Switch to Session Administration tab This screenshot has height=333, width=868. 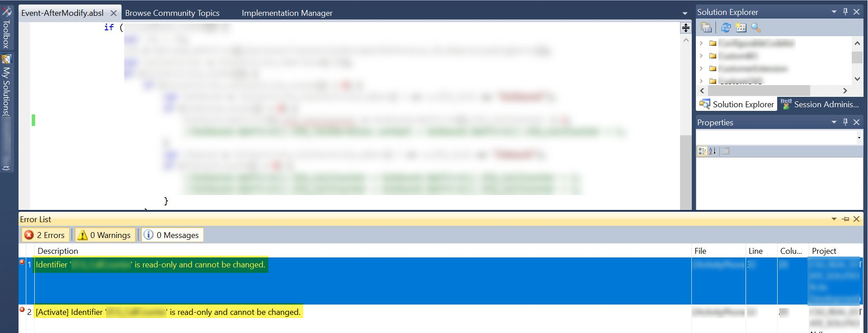[820, 105]
